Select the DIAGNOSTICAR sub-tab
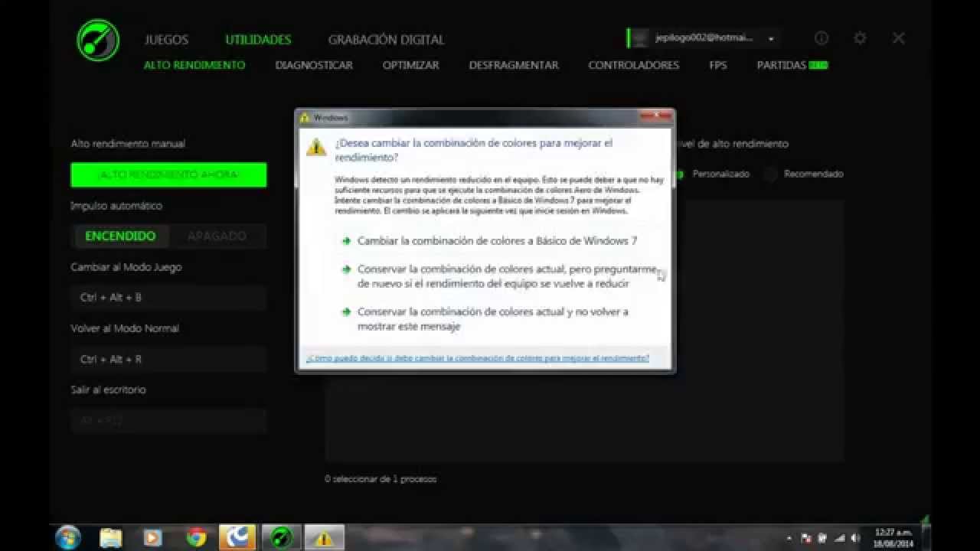Image resolution: width=980 pixels, height=551 pixels. 314,65
